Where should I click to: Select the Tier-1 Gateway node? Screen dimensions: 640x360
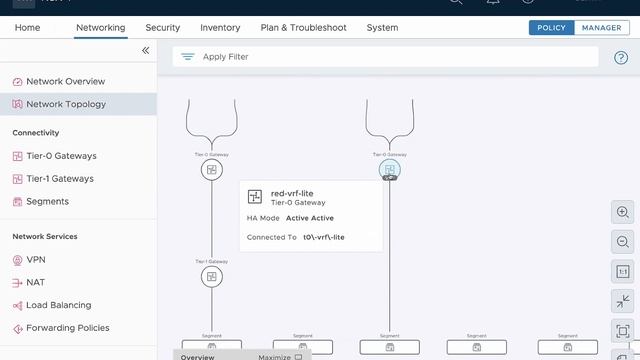(x=211, y=277)
